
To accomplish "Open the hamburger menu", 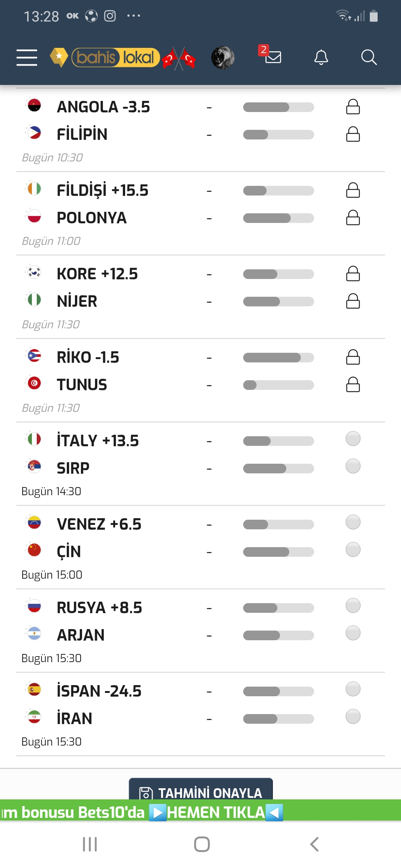I will tap(27, 57).
